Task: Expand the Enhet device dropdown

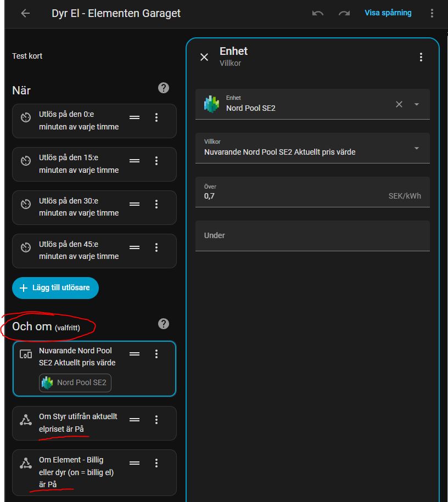Action: (x=417, y=104)
